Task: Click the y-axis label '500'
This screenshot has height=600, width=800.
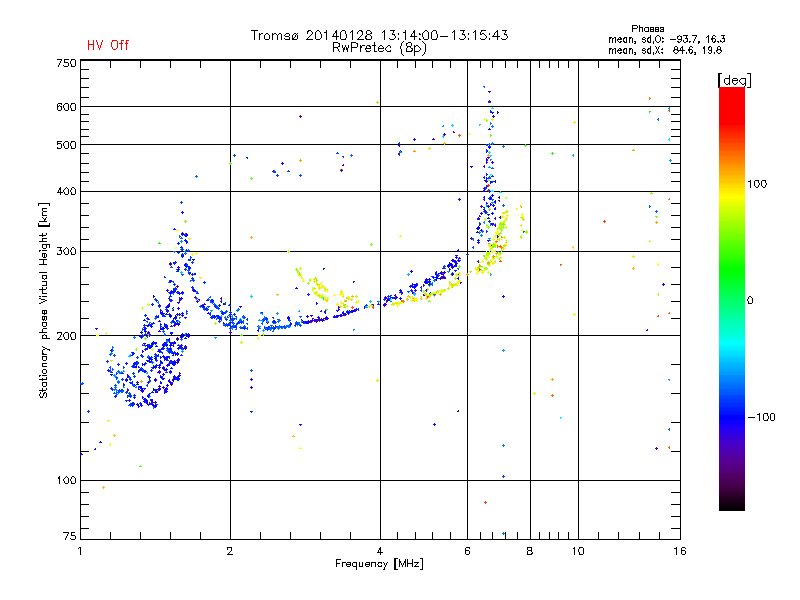Action: click(66, 145)
